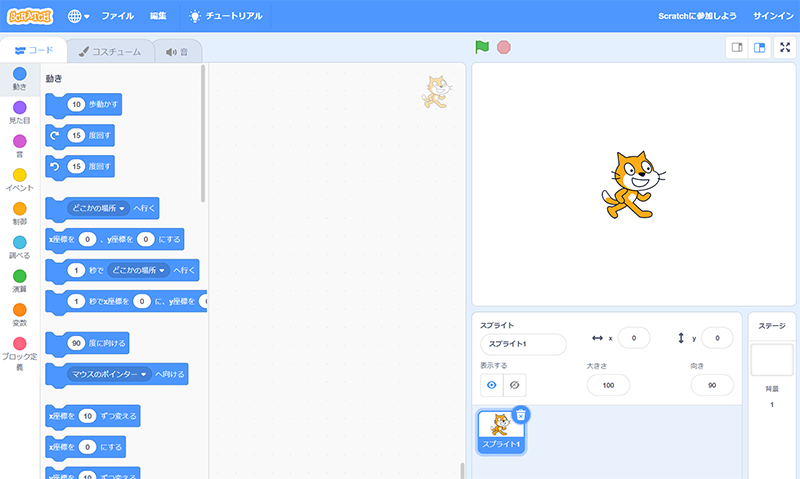Click the sprite name field スプライト1
The height and width of the screenshot is (479, 800).
click(523, 344)
